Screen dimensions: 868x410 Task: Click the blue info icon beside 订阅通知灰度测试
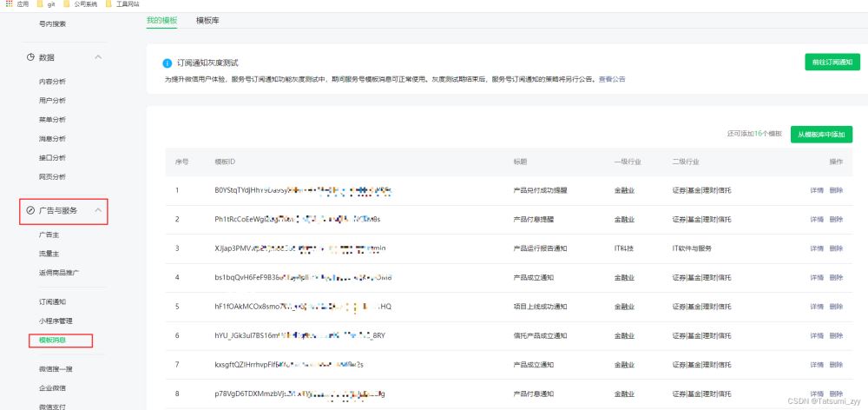pyautogui.click(x=168, y=63)
